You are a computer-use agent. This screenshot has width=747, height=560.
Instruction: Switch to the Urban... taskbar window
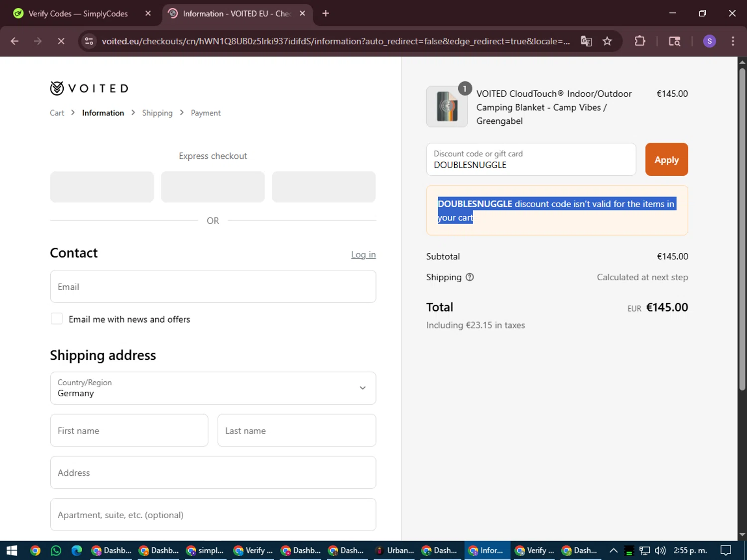[x=395, y=551]
